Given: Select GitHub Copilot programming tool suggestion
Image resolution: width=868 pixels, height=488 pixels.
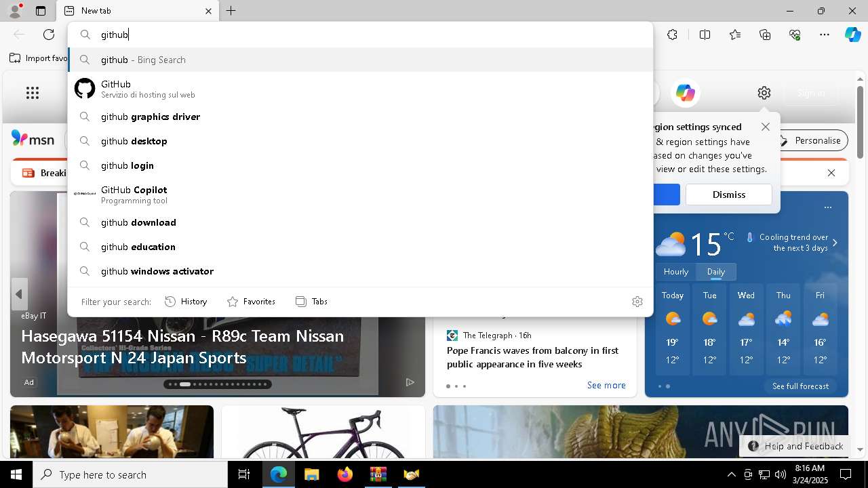Looking at the screenshot, I should click(x=361, y=195).
